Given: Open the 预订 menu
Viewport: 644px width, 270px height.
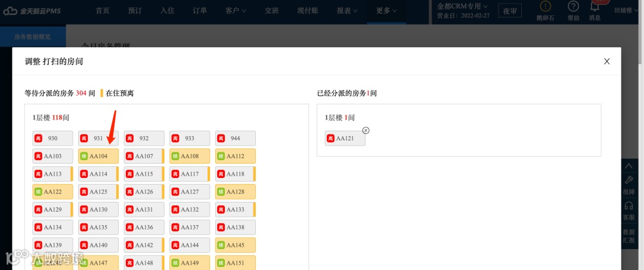Looking at the screenshot, I should [x=135, y=11].
